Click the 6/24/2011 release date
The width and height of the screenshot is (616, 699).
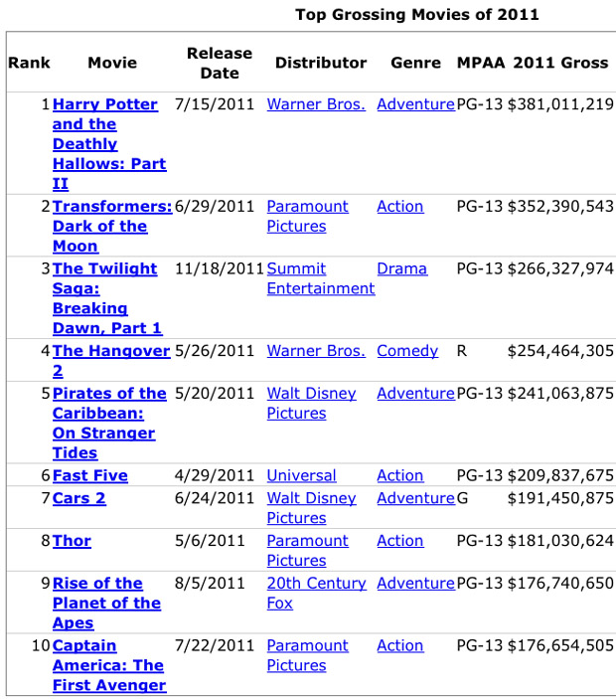click(215, 498)
